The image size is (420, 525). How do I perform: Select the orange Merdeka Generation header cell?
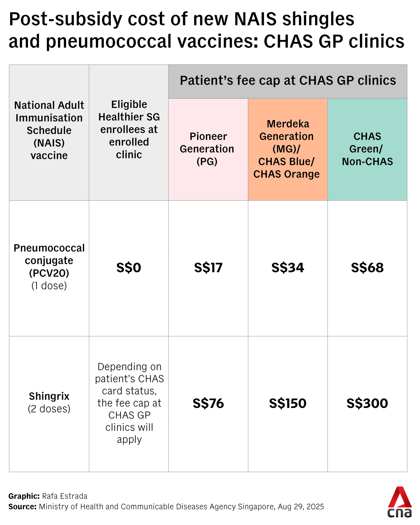coord(287,149)
